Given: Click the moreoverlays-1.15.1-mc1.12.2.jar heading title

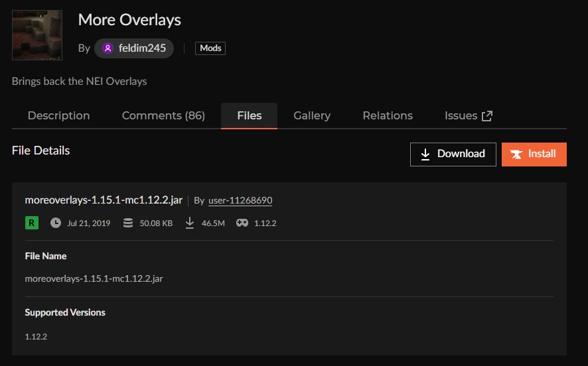Looking at the screenshot, I should click(104, 200).
